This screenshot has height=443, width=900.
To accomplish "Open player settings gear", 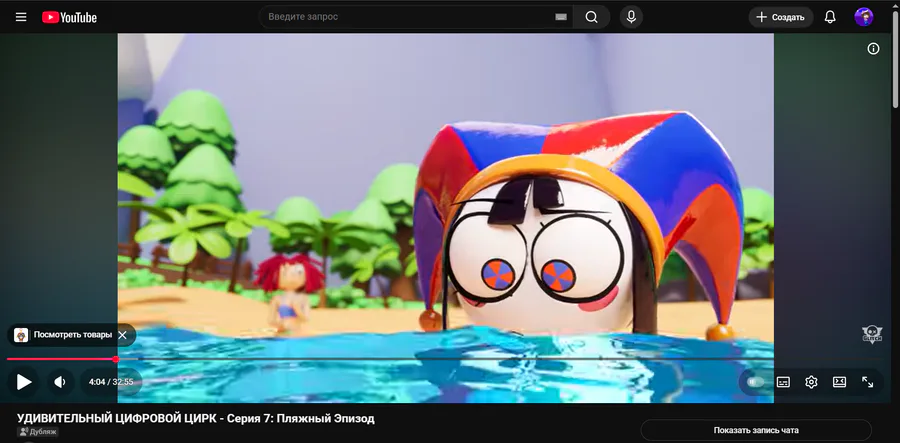I will pyautogui.click(x=811, y=382).
